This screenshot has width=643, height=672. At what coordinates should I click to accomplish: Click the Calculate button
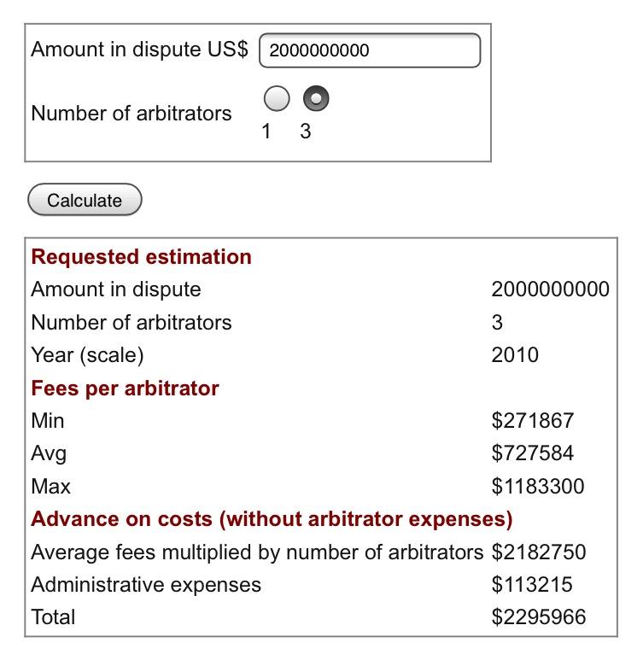pyautogui.click(x=85, y=200)
